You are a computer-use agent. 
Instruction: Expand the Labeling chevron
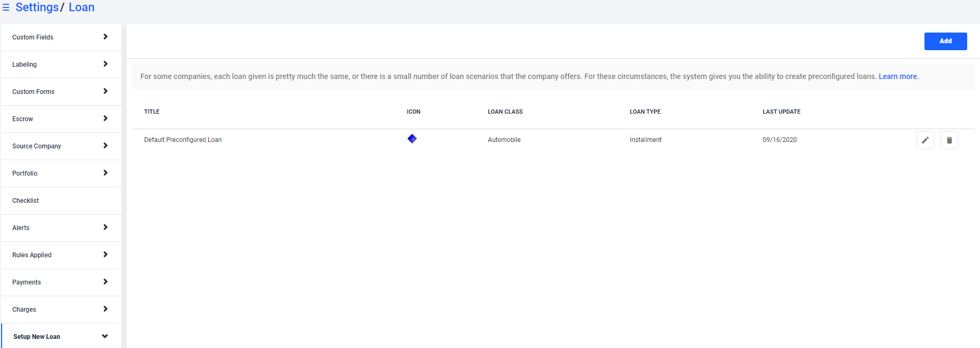point(105,64)
